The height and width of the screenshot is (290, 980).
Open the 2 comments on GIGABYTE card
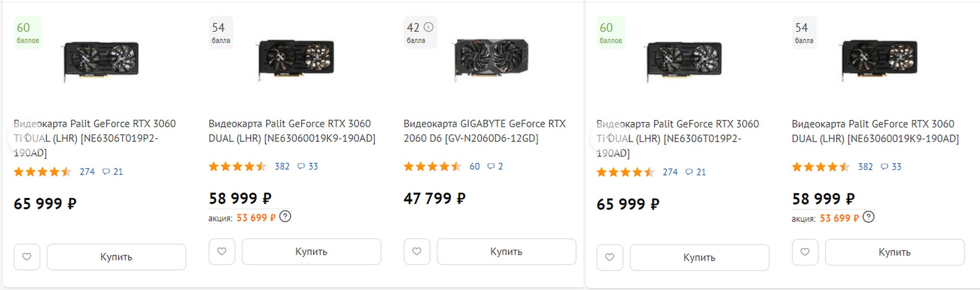click(496, 166)
